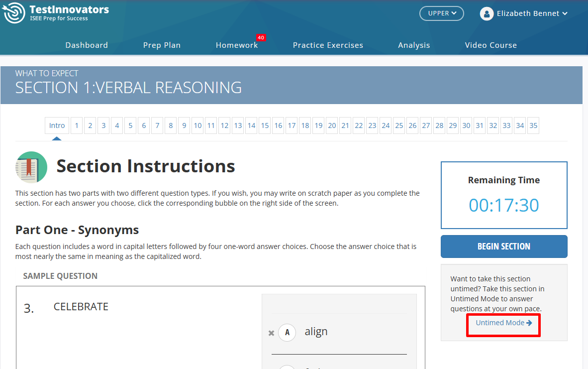Go to the Dashboard menu
The width and height of the screenshot is (588, 369).
pos(87,45)
